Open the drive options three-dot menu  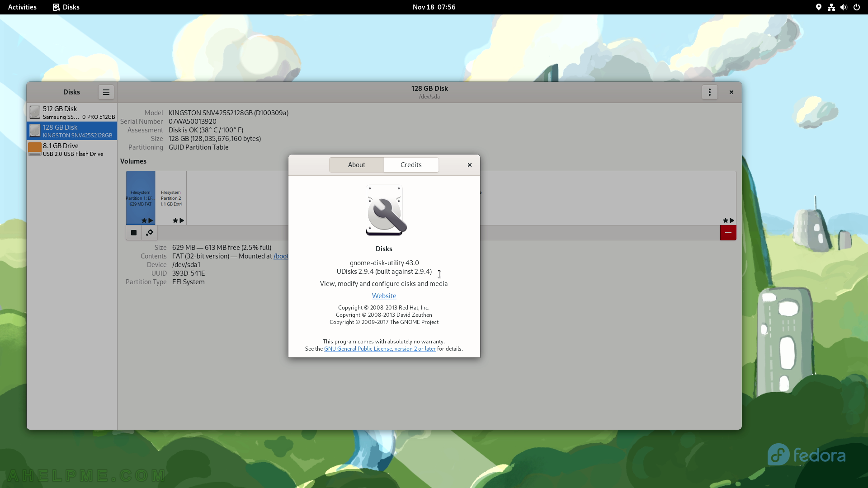click(710, 92)
